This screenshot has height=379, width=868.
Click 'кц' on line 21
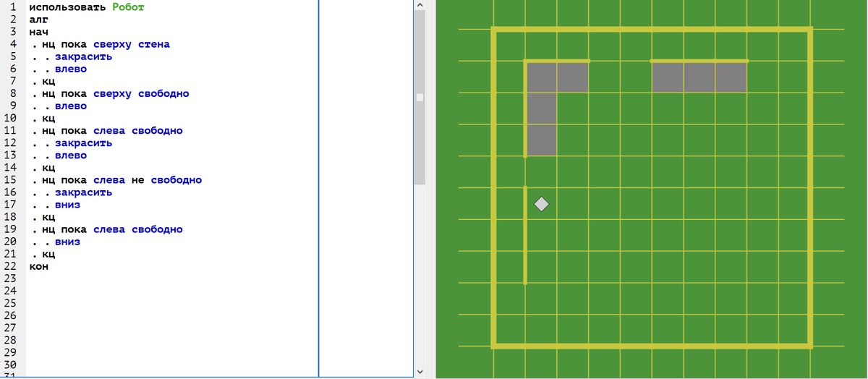pyautogui.click(x=48, y=255)
